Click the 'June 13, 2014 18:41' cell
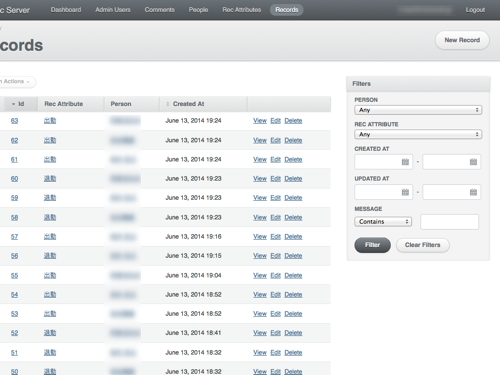This screenshot has width=500, height=375. (x=193, y=333)
